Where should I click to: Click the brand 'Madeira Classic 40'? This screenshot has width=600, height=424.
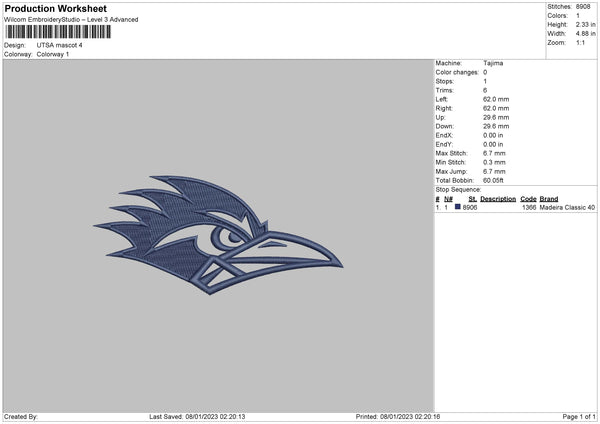click(x=567, y=207)
